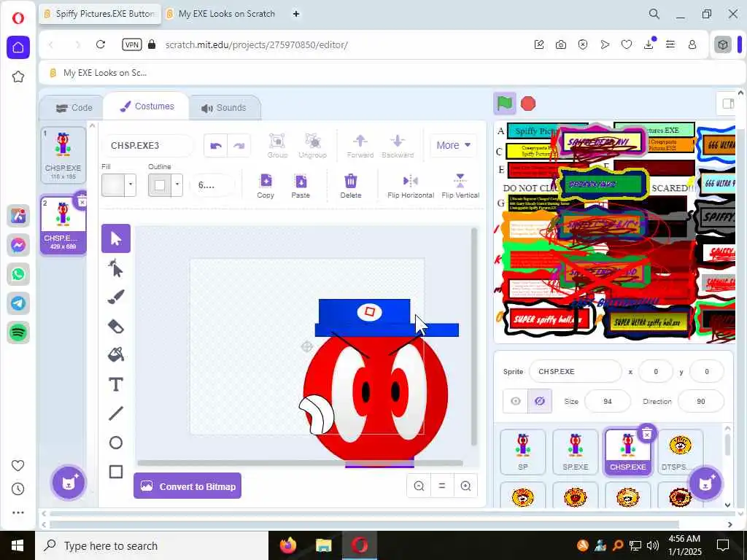
Task: Click the sprite Direction field
Action: 701,402
